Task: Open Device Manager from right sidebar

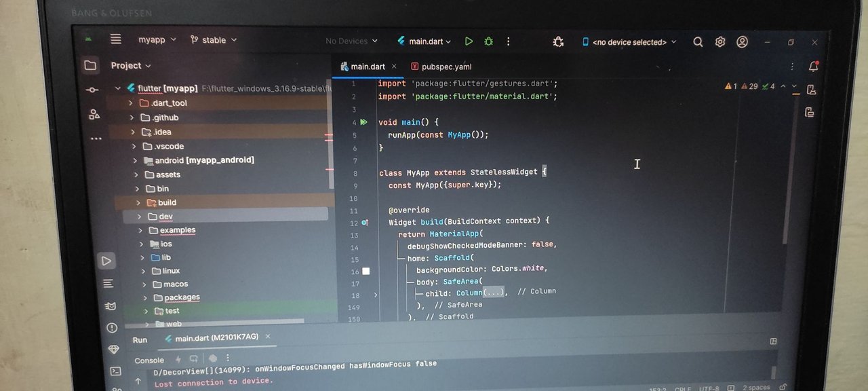Action: (x=811, y=89)
